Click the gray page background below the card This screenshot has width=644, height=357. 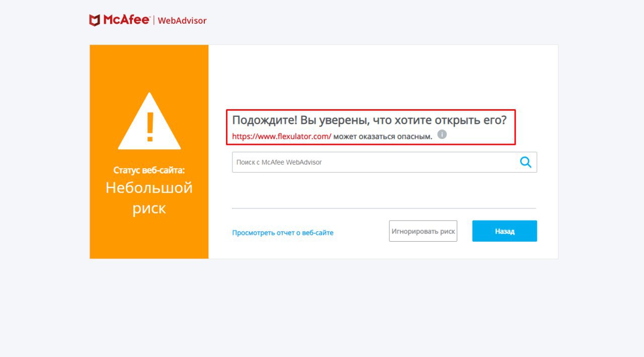click(322, 307)
